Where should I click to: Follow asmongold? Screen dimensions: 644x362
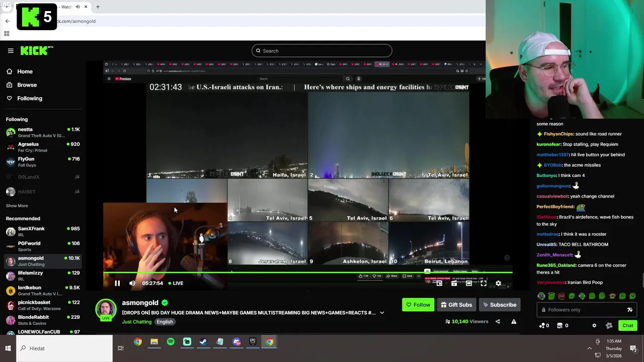418,305
